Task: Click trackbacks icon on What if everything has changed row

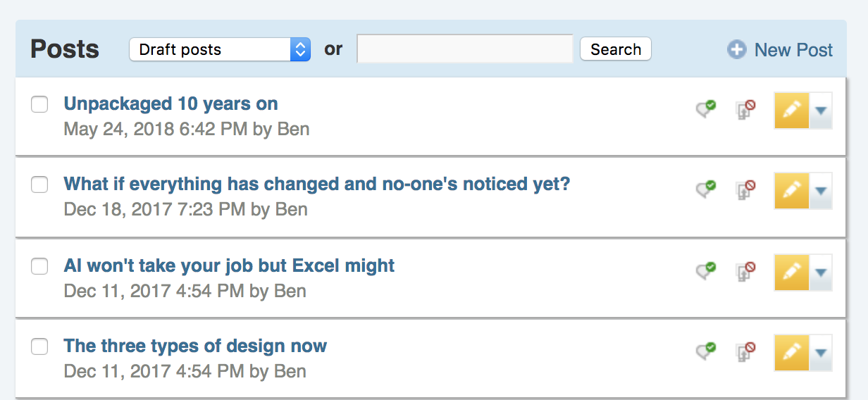Action: (x=745, y=189)
